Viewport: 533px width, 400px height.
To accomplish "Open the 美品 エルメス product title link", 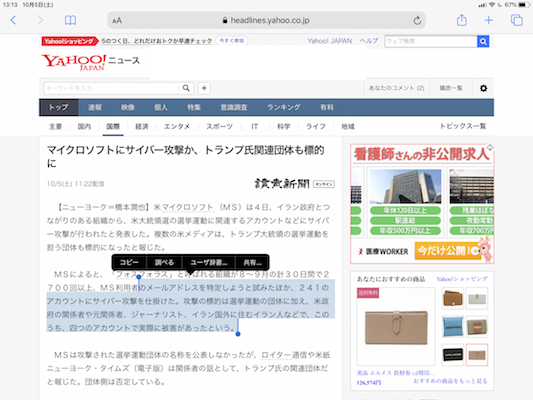I will [395, 373].
